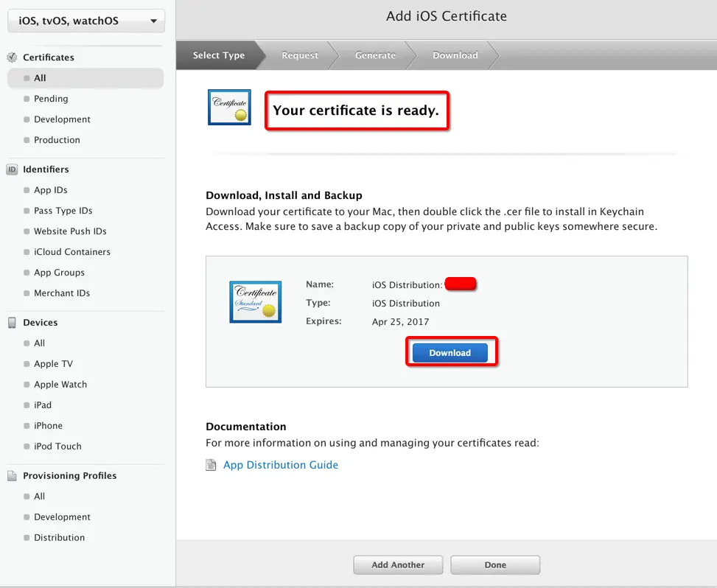Screen dimensions: 717x588
Task: Click the Add Another button
Action: point(398,565)
